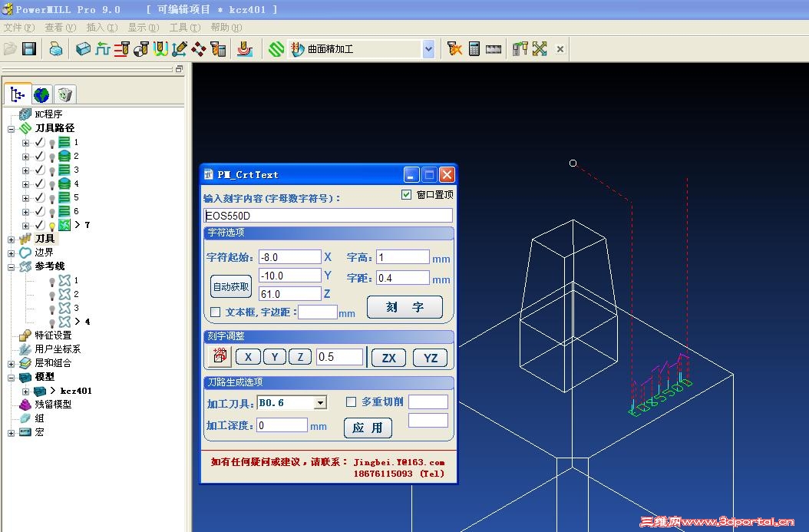Viewport: 809px width, 532px height.
Task: Switch to the explorer tree tab
Action: pyautogui.click(x=18, y=94)
